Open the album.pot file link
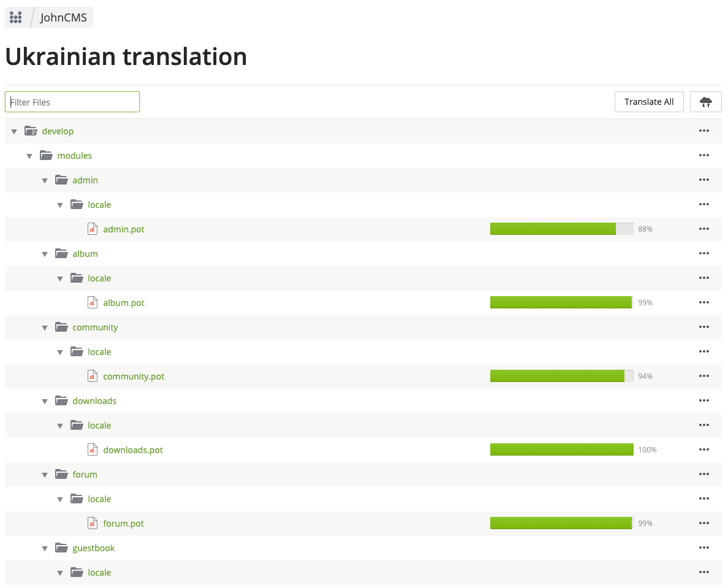728x588 pixels. (124, 303)
